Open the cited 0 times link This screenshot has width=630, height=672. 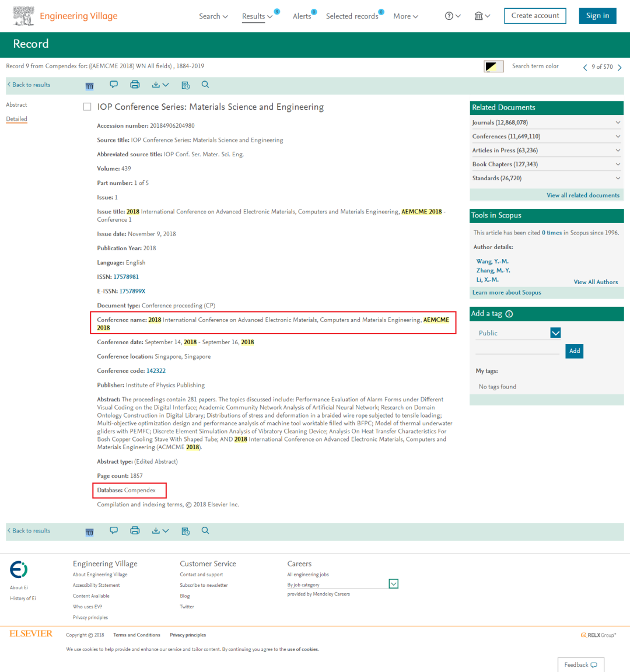pyautogui.click(x=552, y=233)
